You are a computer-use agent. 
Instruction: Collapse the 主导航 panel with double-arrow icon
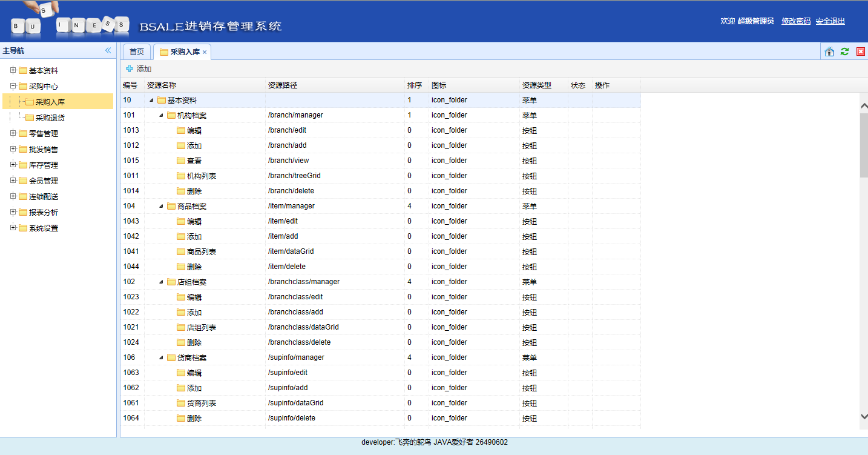[108, 51]
